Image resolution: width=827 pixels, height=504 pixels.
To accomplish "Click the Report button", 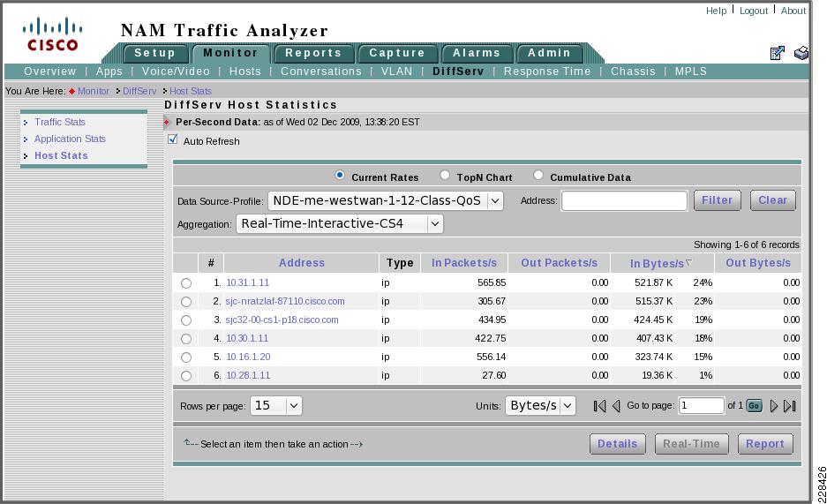I will tap(764, 444).
